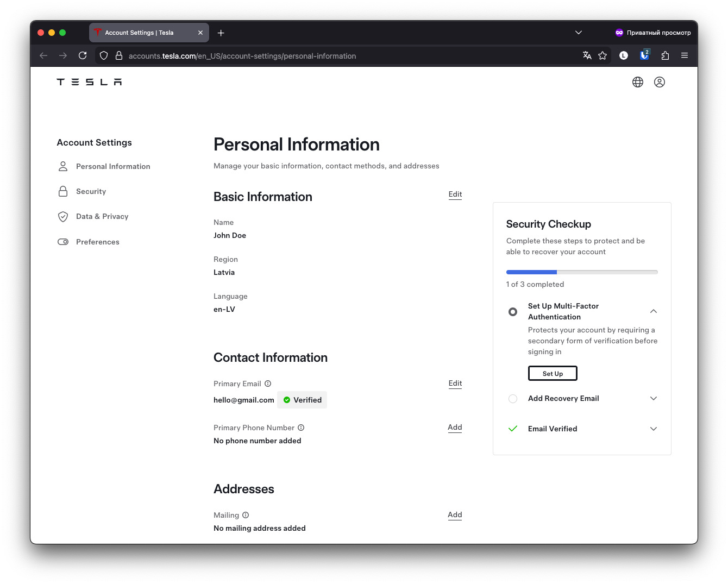Open the language globe icon
This screenshot has width=728, height=584.
(638, 82)
